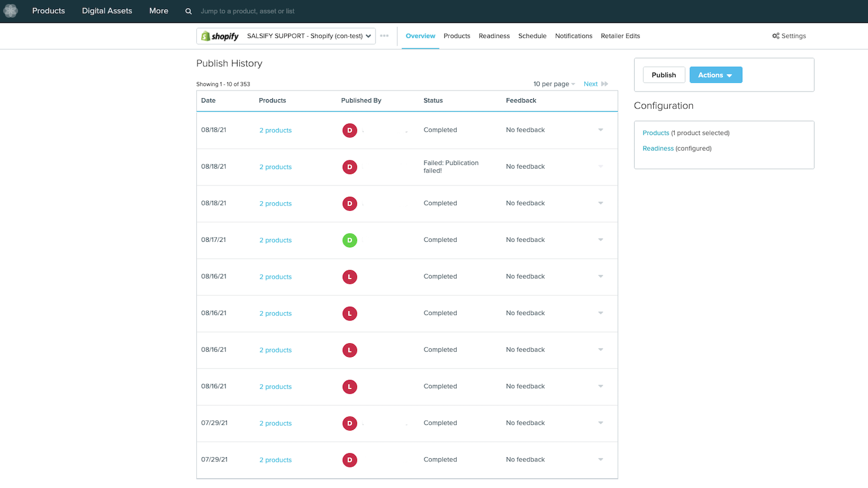Expand the 08/17/21 publish row details
Screen dimensions: 868x488
click(601, 240)
